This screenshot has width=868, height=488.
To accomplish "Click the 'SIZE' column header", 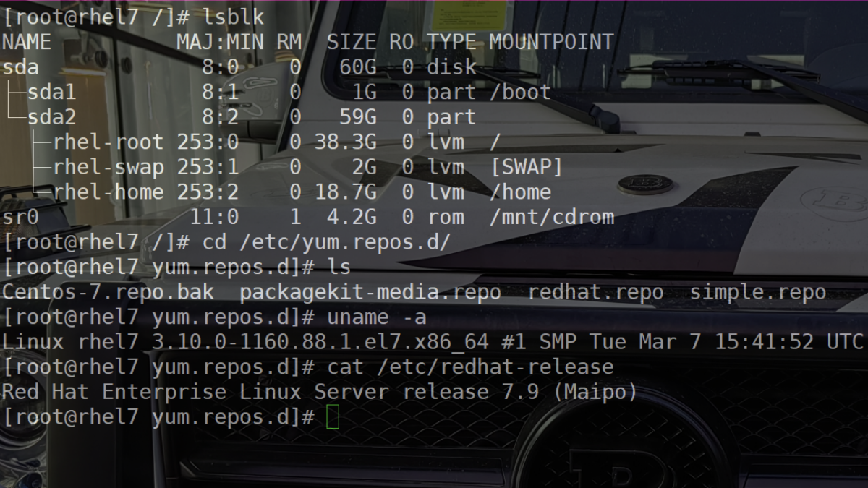I will pyautogui.click(x=352, y=42).
